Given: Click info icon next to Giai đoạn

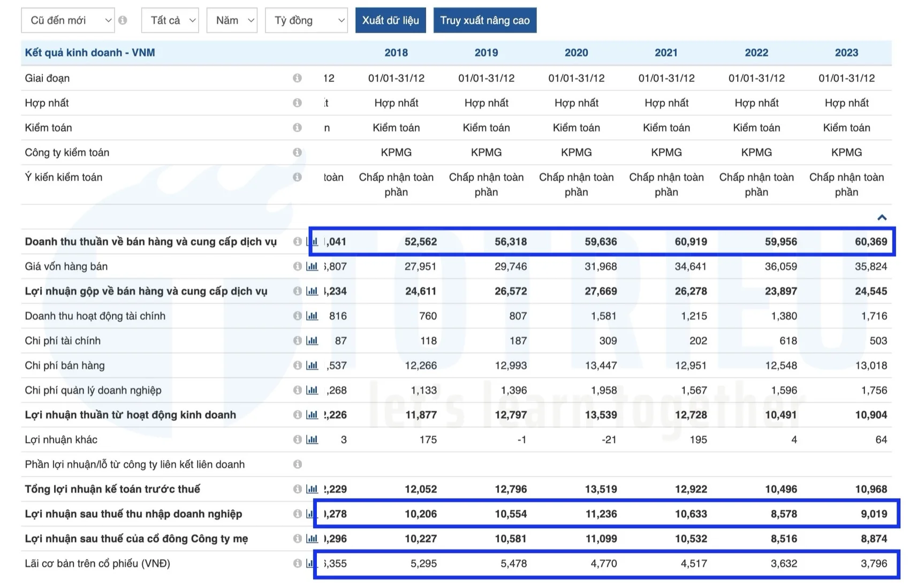Looking at the screenshot, I should pos(297,78).
